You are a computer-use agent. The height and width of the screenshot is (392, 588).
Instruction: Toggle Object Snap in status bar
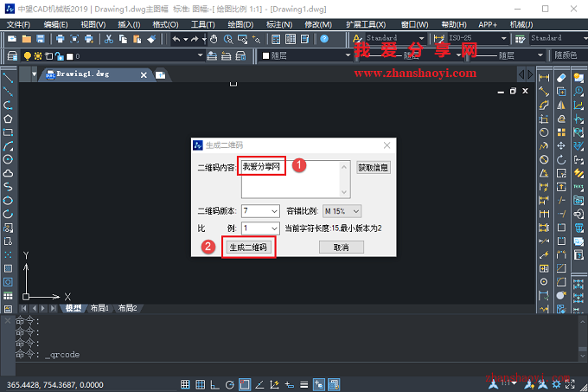click(x=245, y=384)
